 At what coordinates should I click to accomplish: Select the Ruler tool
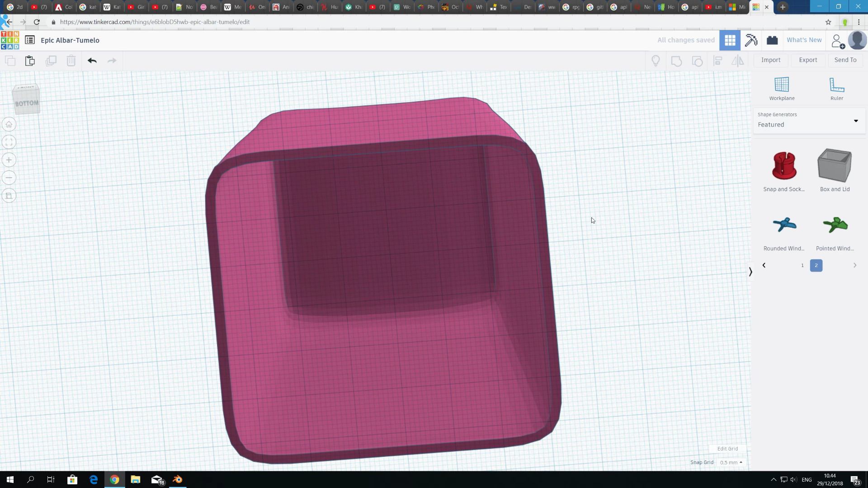coord(836,89)
